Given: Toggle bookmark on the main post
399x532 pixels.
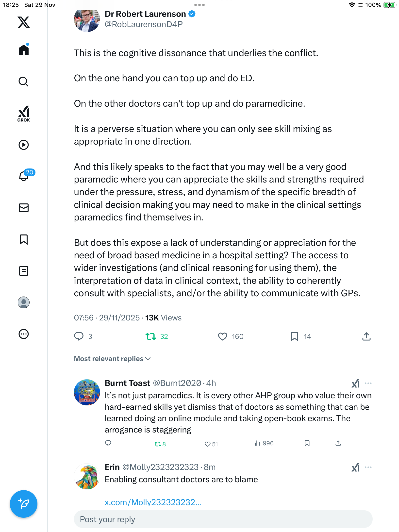Looking at the screenshot, I should (294, 336).
